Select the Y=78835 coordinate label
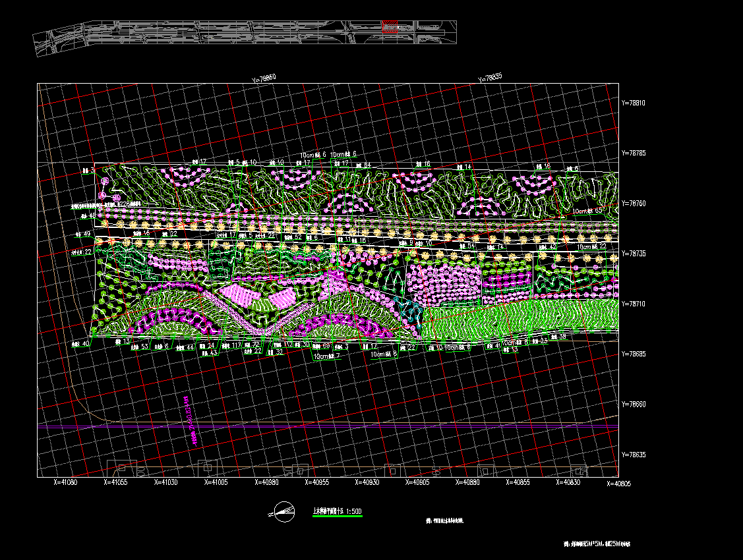743x560 pixels. coord(490,77)
